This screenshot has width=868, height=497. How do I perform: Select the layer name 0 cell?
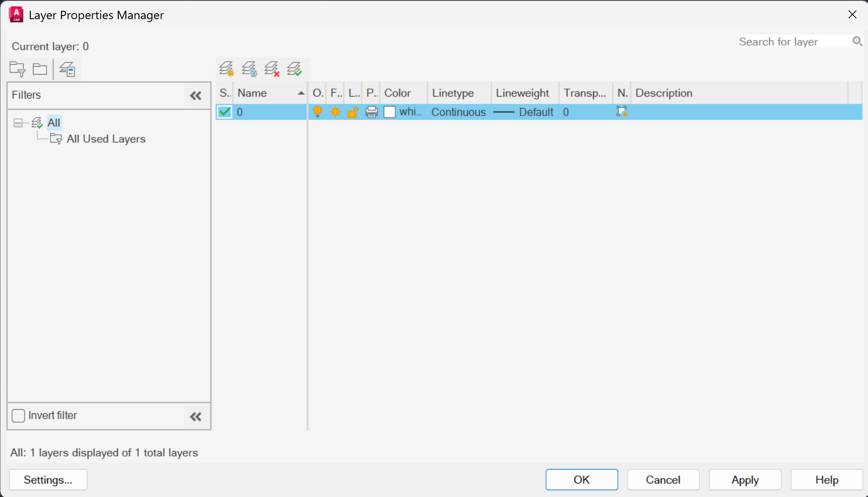(x=270, y=112)
